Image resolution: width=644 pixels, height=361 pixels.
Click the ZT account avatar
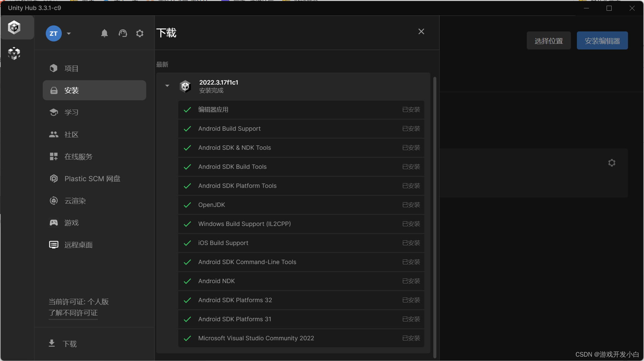[53, 33]
